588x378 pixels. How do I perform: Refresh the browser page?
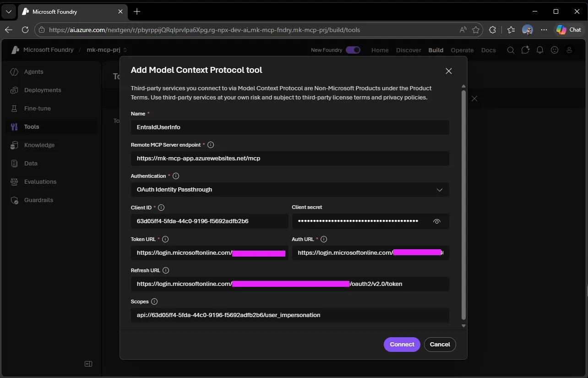point(26,30)
